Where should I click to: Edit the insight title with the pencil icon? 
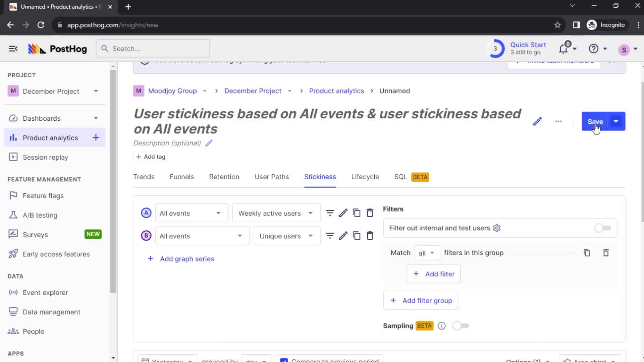(537, 121)
